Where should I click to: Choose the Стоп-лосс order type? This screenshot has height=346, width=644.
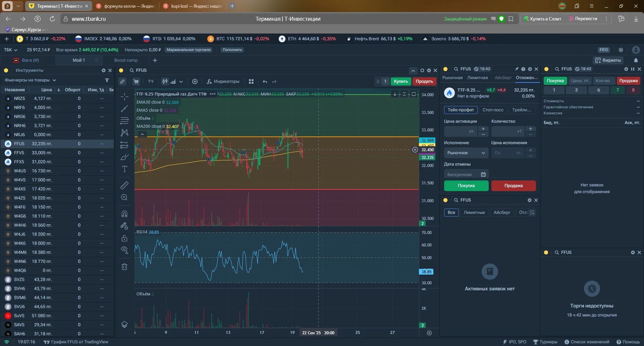click(493, 110)
